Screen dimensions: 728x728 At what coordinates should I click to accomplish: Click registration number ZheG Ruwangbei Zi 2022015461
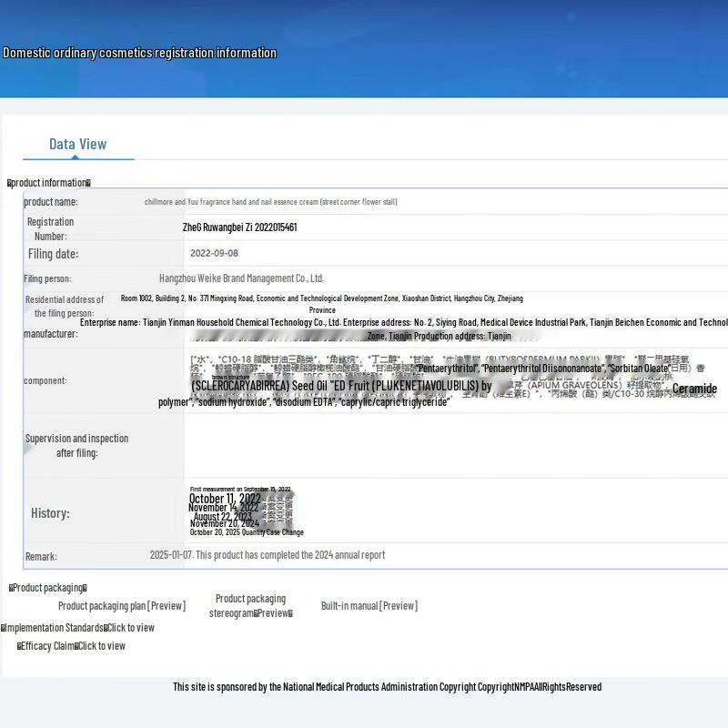[x=239, y=227]
